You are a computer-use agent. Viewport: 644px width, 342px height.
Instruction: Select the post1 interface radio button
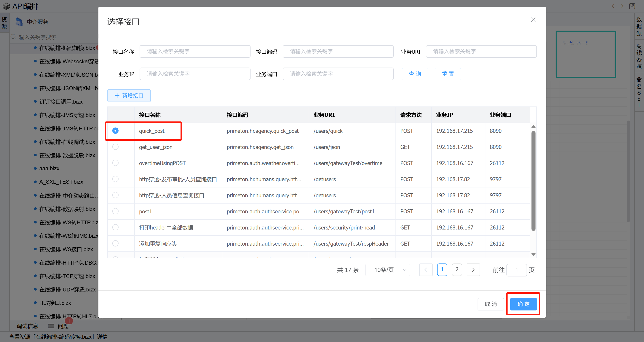click(115, 211)
